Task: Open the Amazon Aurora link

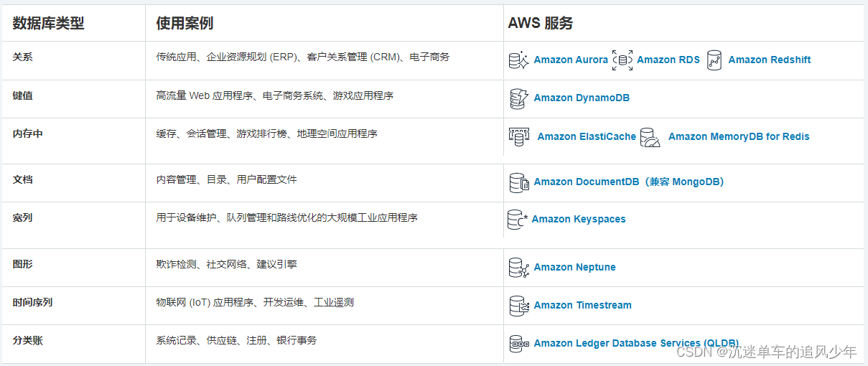Action: pyautogui.click(x=571, y=60)
